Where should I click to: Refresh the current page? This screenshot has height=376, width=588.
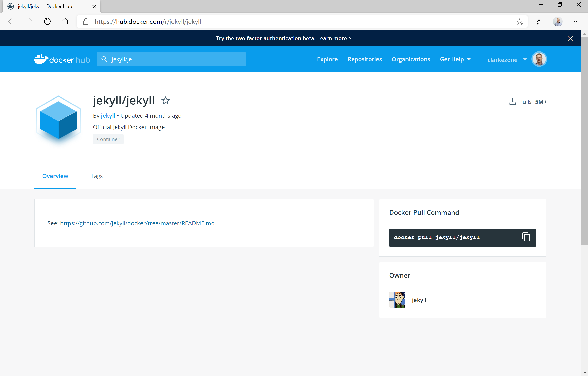point(47,21)
